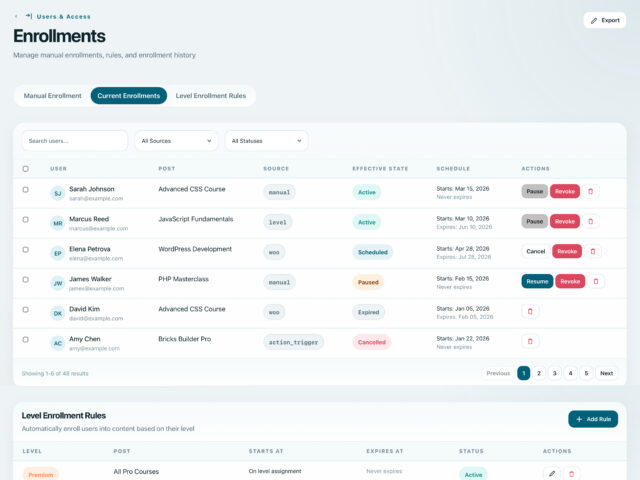
Task: Delete Sarah Johnson's enrollment with trash icon
Action: point(590,191)
